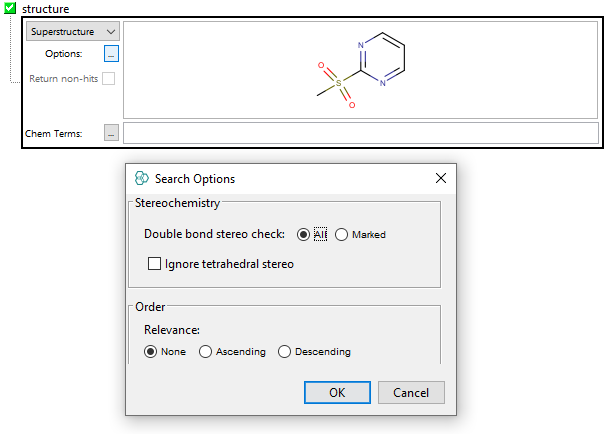Confirm search options with OK
The image size is (606, 434).
pyautogui.click(x=337, y=393)
